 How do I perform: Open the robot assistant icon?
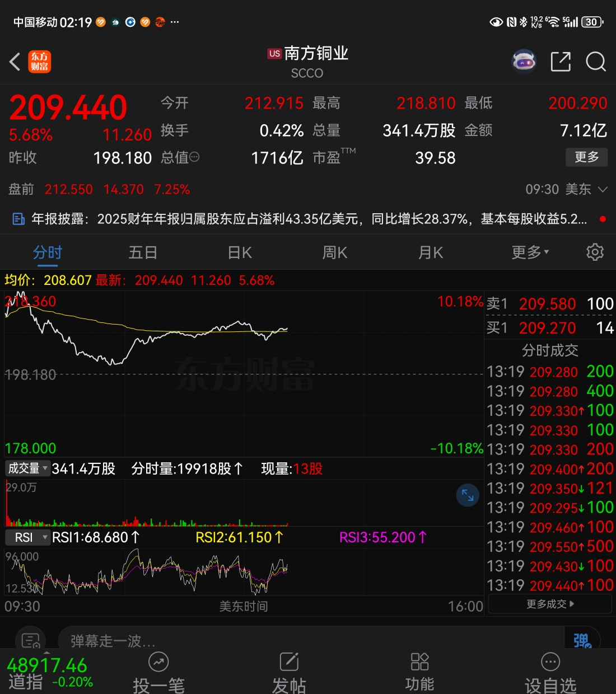click(x=524, y=62)
